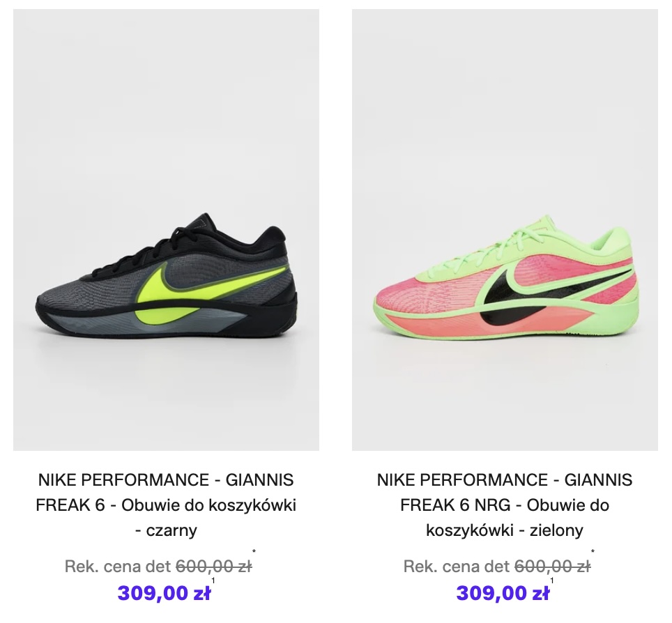Click the crossed-out 600,00 zł under black shoe
This screenshot has width=672, height=623.
pyautogui.click(x=213, y=567)
